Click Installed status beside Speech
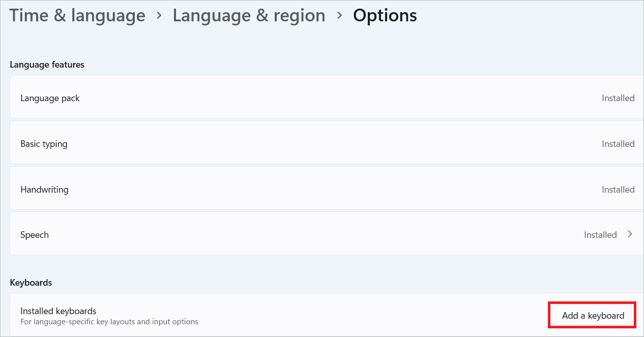Viewport: 644px width, 337px height. pos(600,235)
